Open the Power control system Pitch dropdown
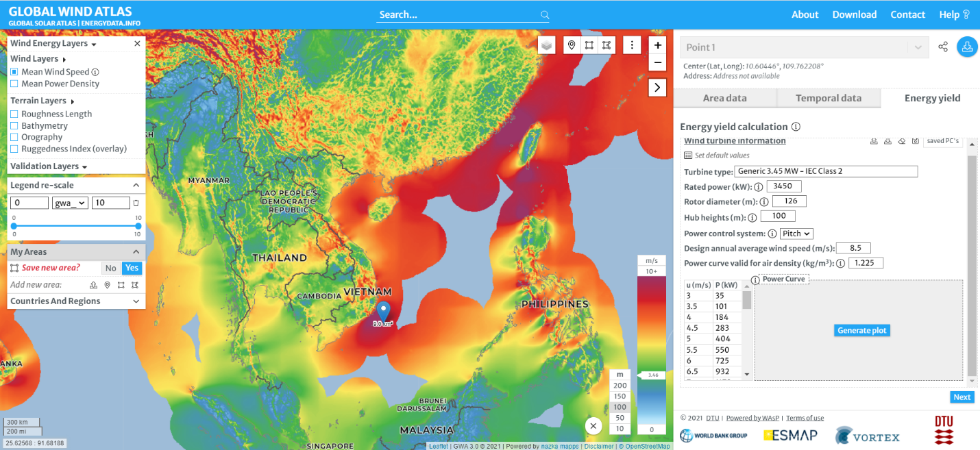The image size is (980, 450). coord(796,234)
